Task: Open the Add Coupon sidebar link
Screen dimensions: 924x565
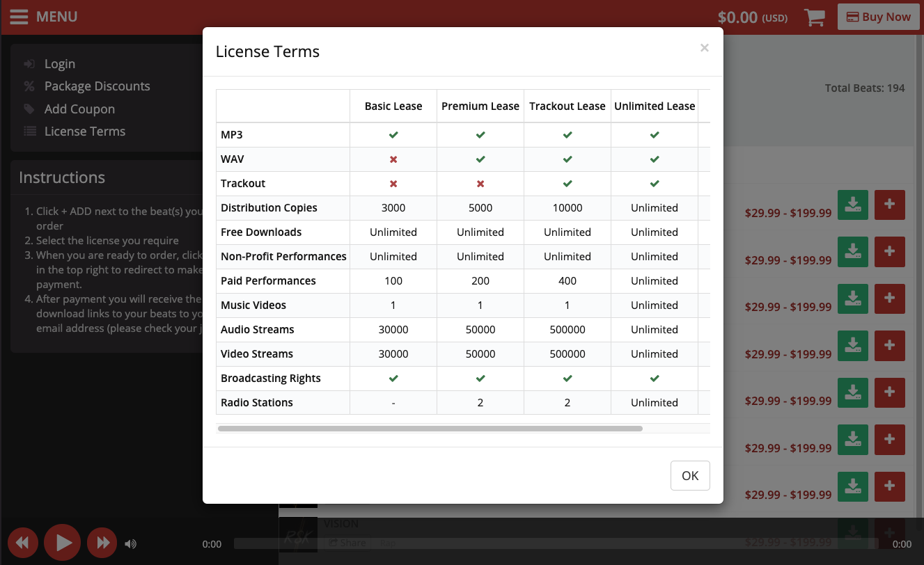Action: [79, 109]
